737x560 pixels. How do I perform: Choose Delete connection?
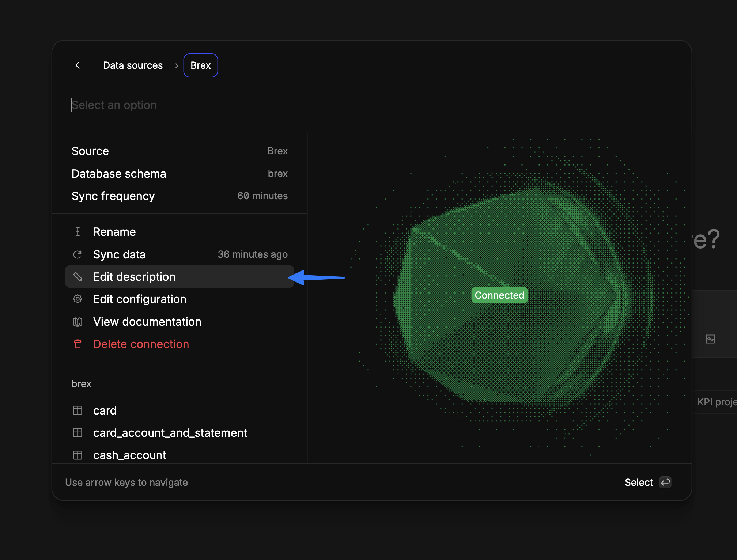pyautogui.click(x=179, y=344)
